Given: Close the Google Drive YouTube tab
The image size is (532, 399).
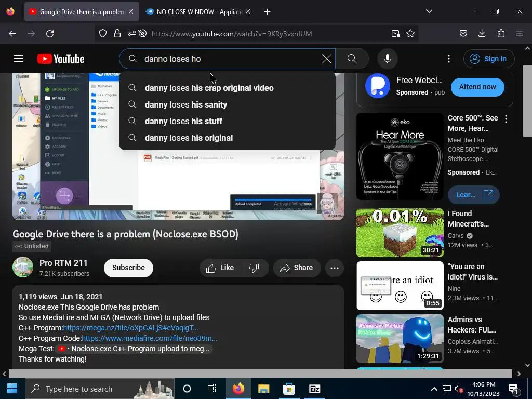Looking at the screenshot, I should [x=131, y=12].
